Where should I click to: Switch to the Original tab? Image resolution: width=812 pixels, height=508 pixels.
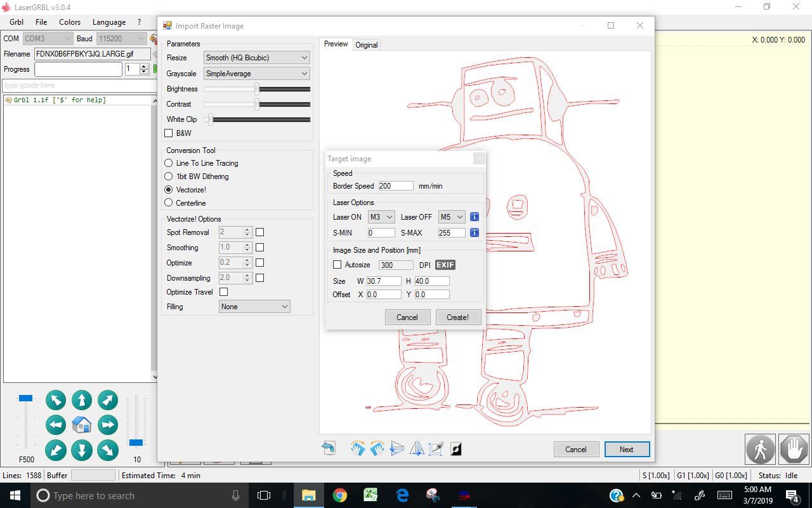367,44
